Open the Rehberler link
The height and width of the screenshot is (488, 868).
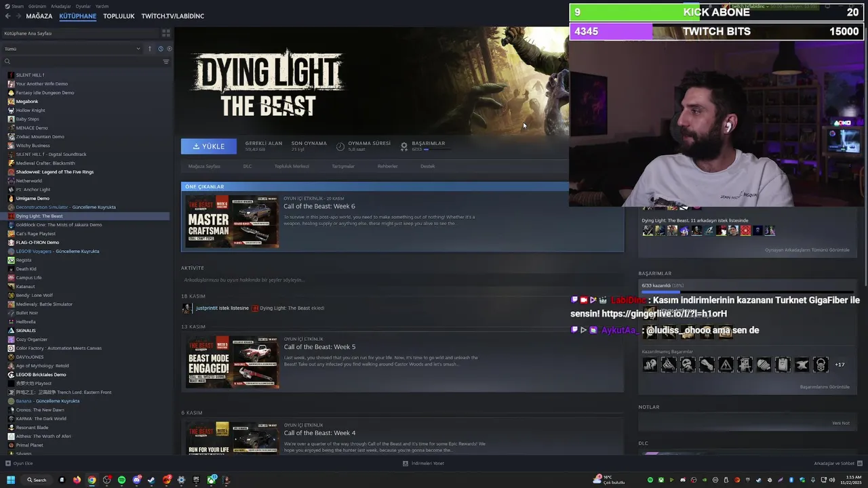point(387,166)
